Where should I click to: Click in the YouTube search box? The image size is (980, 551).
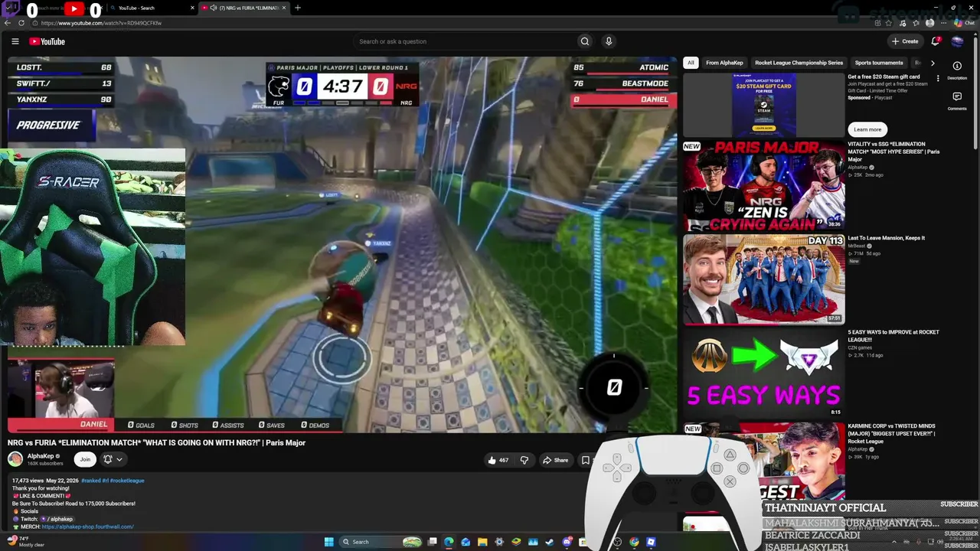[x=467, y=41]
